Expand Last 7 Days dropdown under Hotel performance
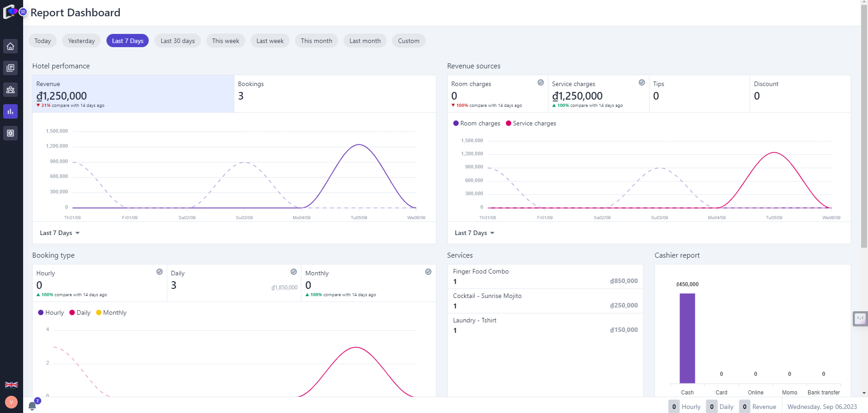The width and height of the screenshot is (868, 413). point(60,233)
